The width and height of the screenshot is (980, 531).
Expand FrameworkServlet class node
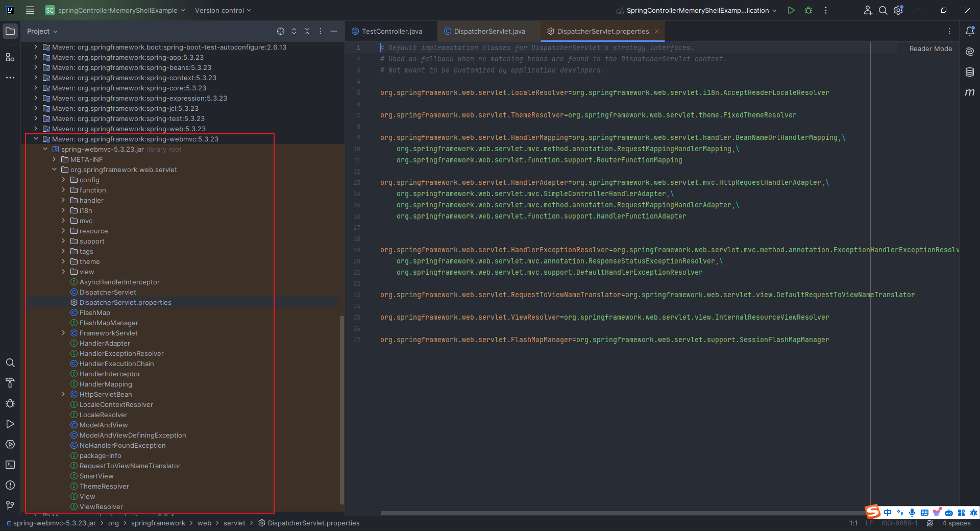(x=63, y=333)
